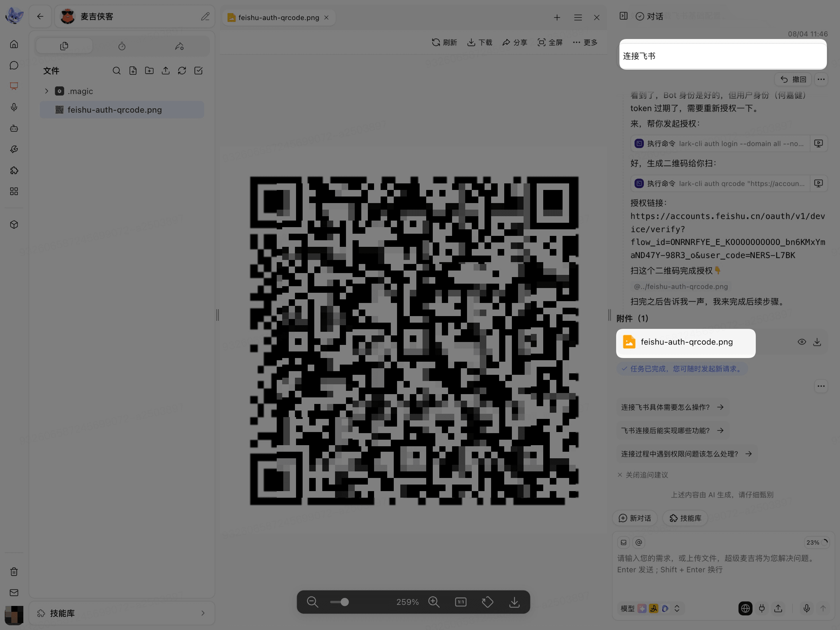Create a new folder in files panel
Viewport: 840px width, 630px height.
[149, 71]
